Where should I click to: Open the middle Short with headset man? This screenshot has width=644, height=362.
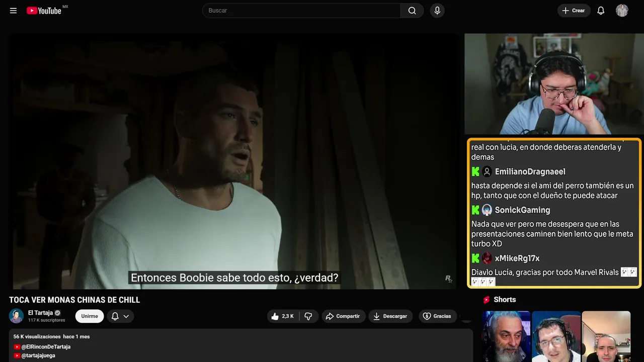pyautogui.click(x=556, y=336)
